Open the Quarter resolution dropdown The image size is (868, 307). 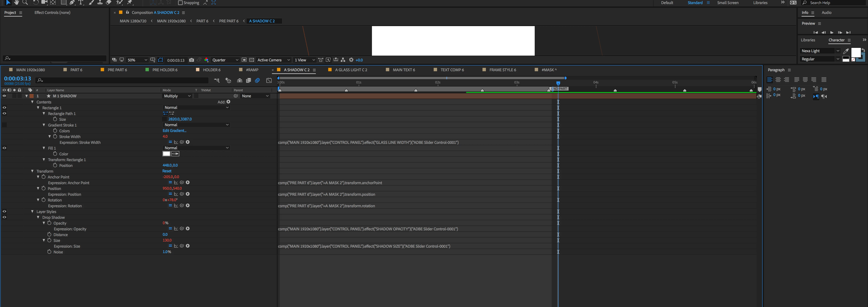tap(225, 60)
